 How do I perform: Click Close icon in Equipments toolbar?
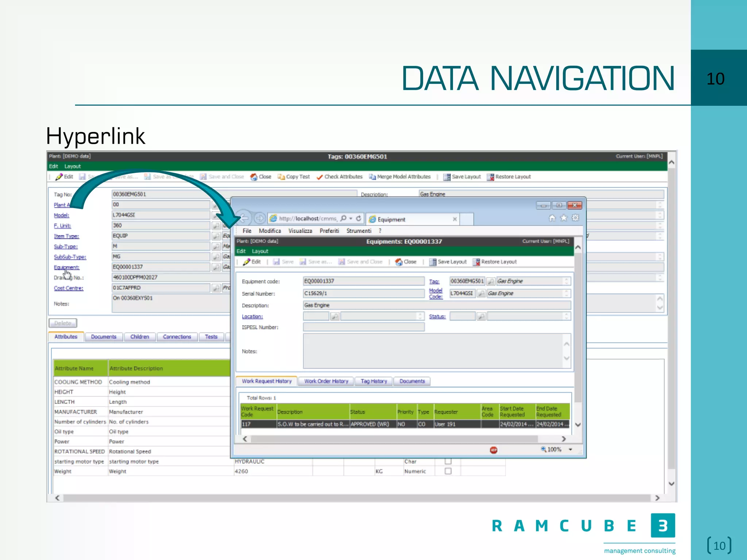pos(399,262)
